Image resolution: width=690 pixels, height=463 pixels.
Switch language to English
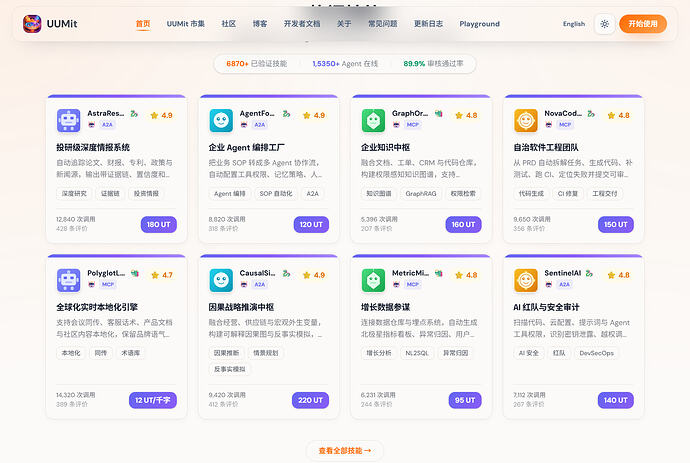(x=574, y=24)
